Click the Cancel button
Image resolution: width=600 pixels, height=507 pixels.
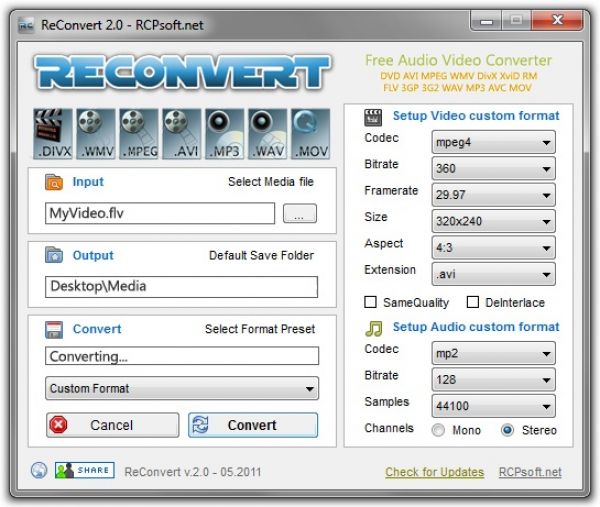(112, 425)
